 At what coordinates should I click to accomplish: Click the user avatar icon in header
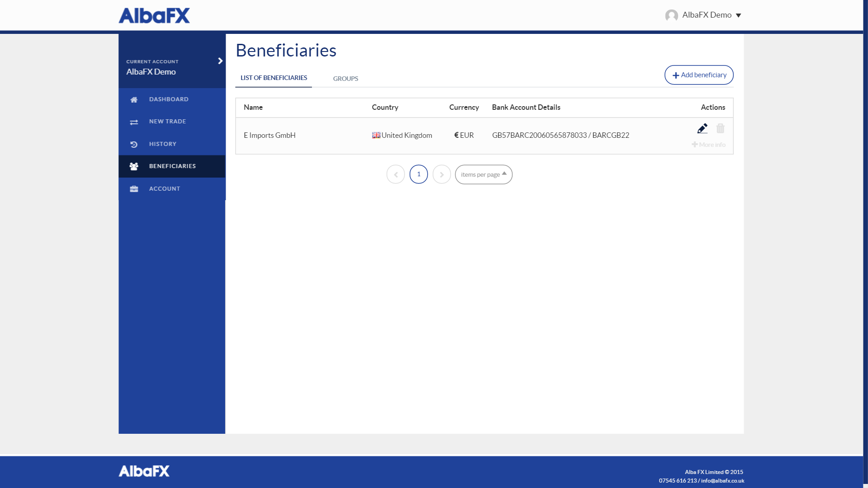(671, 15)
